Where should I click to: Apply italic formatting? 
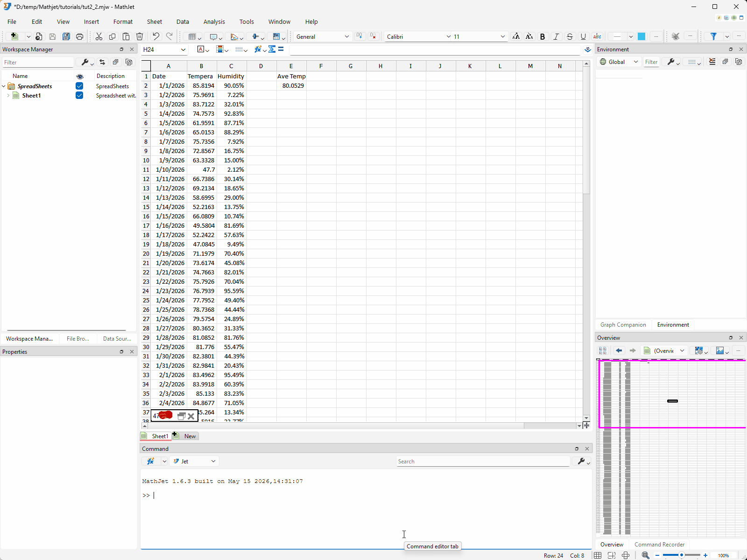[556, 36]
